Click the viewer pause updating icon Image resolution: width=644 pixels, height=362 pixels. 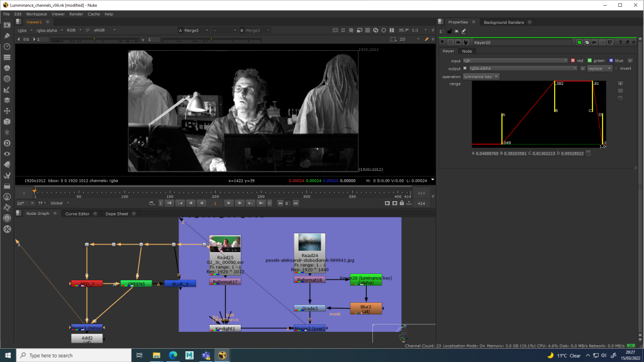tap(392, 30)
